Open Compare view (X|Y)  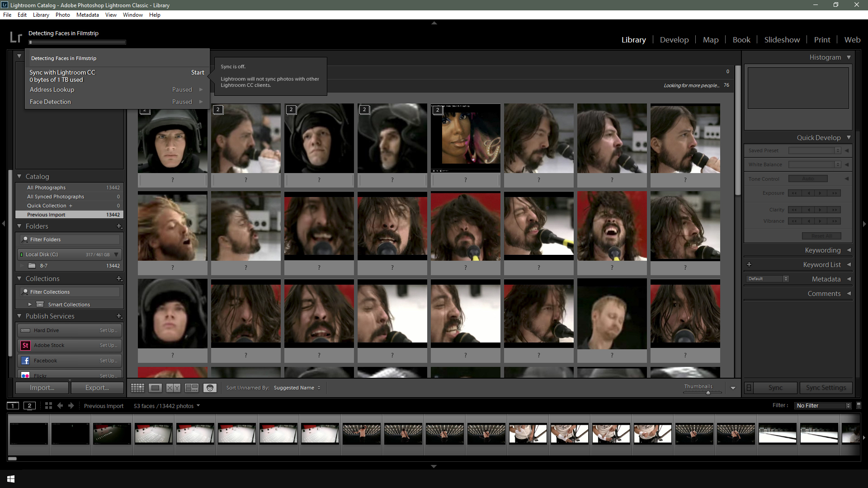click(x=173, y=388)
